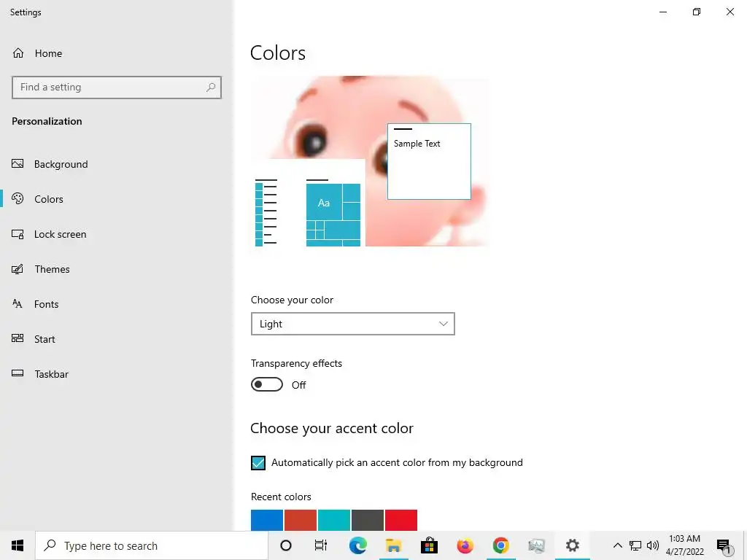Viewport: 747px width, 560px height.
Task: Click the Find a setting search box
Action: point(117,87)
